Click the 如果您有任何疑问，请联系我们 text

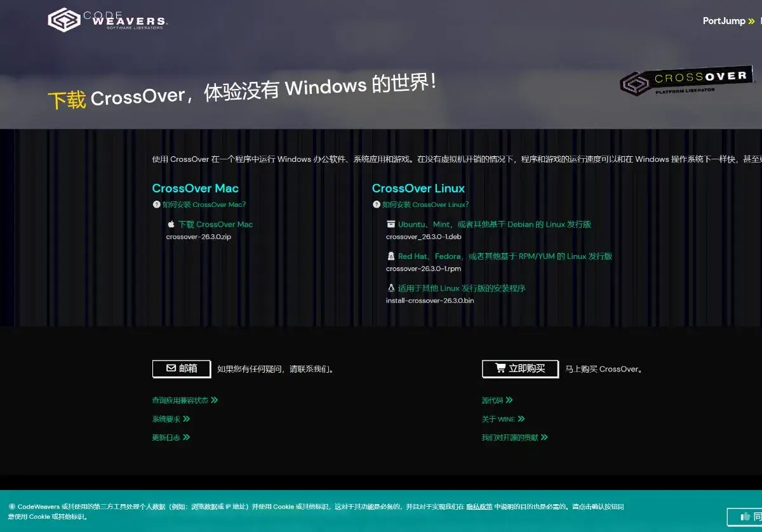click(276, 369)
